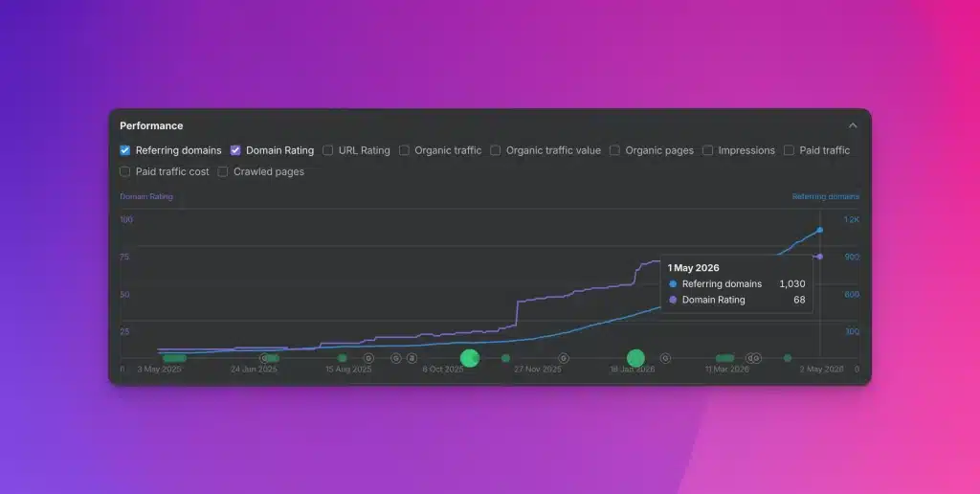This screenshot has height=494, width=980.
Task: Open the G marker after 27 Nov 2025
Action: coord(564,358)
